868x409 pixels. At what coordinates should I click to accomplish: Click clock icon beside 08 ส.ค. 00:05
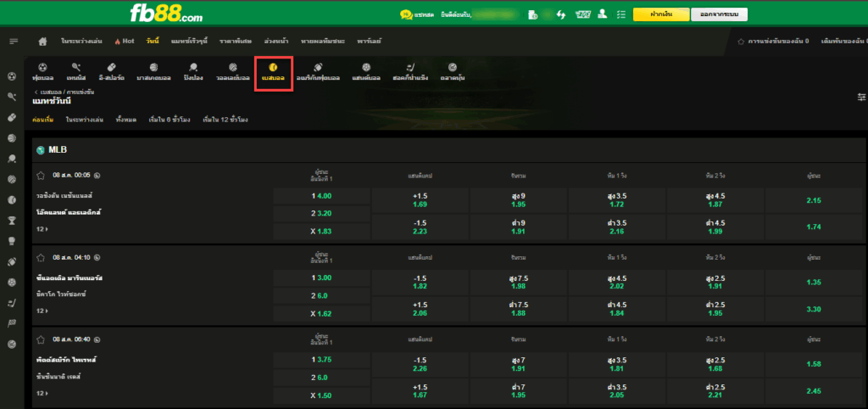(97, 176)
